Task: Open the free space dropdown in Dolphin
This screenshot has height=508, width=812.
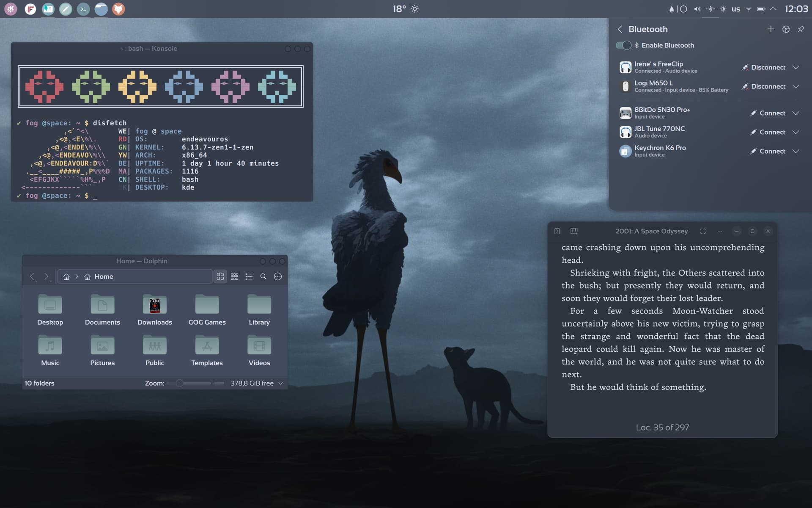Action: [x=280, y=383]
